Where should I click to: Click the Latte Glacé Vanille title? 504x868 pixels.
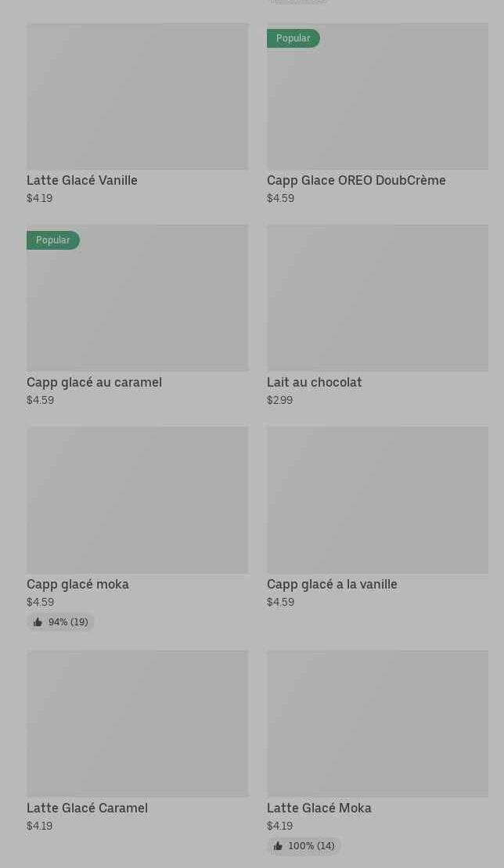pyautogui.click(x=82, y=180)
